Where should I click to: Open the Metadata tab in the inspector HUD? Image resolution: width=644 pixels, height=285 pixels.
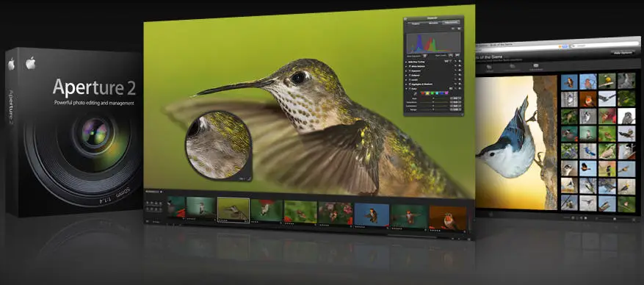click(x=433, y=23)
